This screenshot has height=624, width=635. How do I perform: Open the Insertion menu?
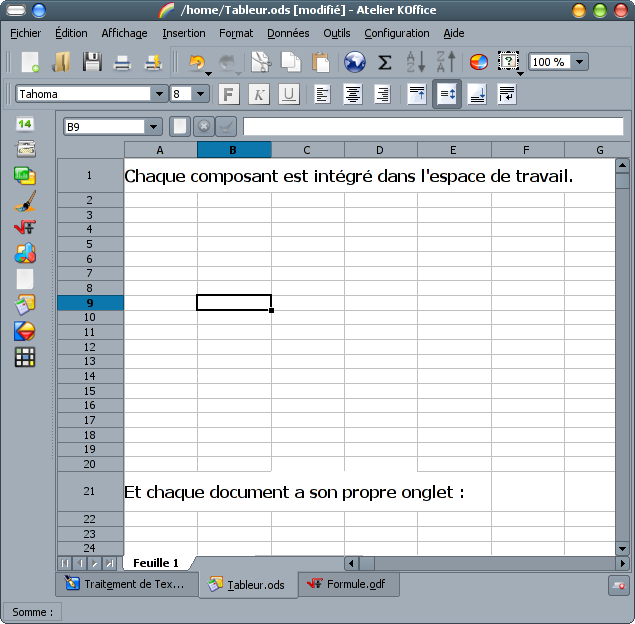click(184, 33)
